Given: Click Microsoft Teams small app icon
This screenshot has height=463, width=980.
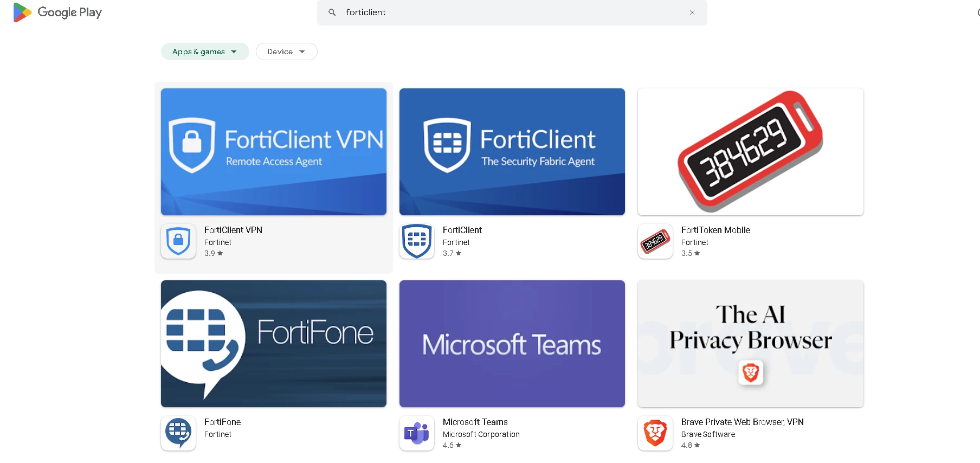Looking at the screenshot, I should coord(417,433).
